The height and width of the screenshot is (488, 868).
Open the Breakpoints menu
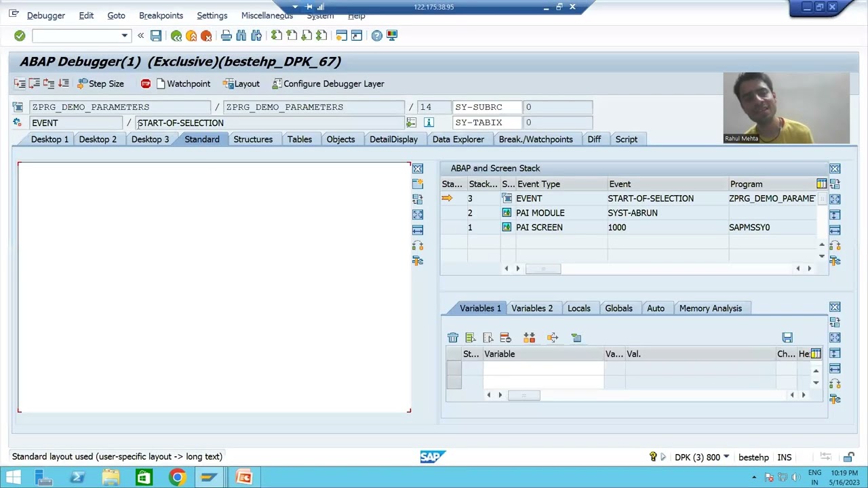[161, 16]
